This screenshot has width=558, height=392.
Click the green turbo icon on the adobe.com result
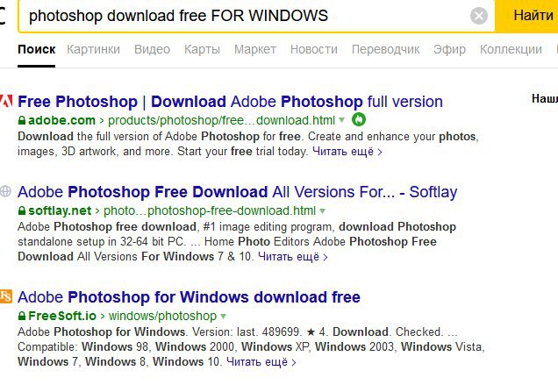(x=359, y=120)
